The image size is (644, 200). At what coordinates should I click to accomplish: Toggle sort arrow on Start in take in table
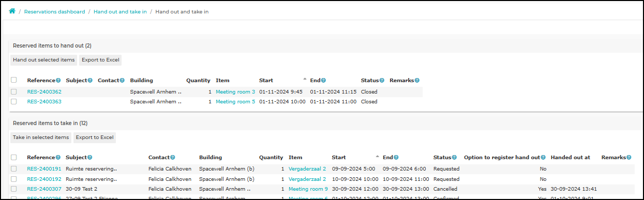(378, 156)
